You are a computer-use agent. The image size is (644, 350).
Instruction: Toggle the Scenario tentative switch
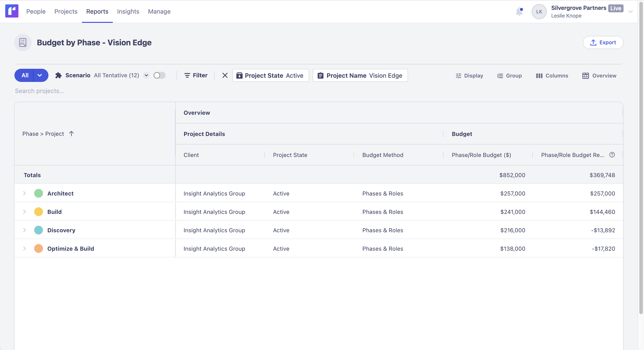point(159,75)
